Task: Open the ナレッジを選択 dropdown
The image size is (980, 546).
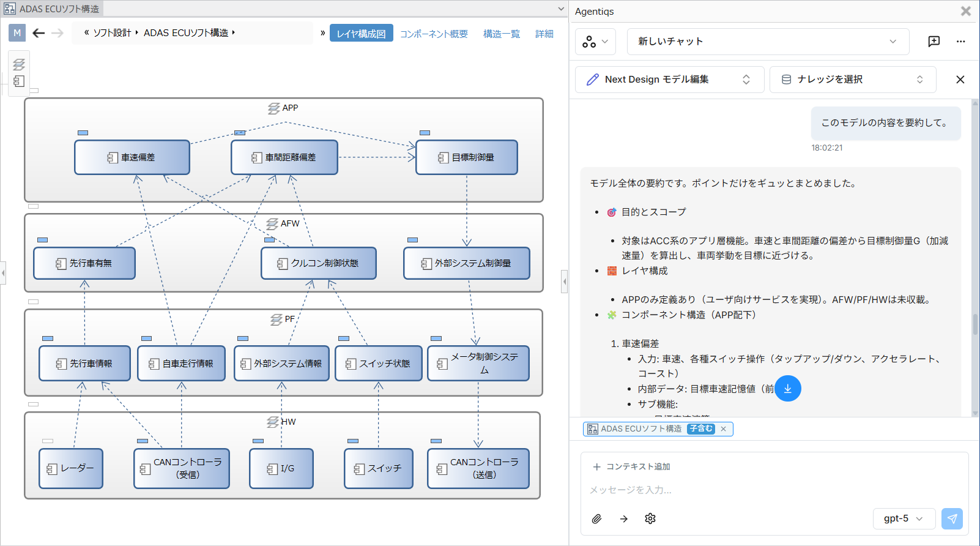Action: pyautogui.click(x=852, y=80)
